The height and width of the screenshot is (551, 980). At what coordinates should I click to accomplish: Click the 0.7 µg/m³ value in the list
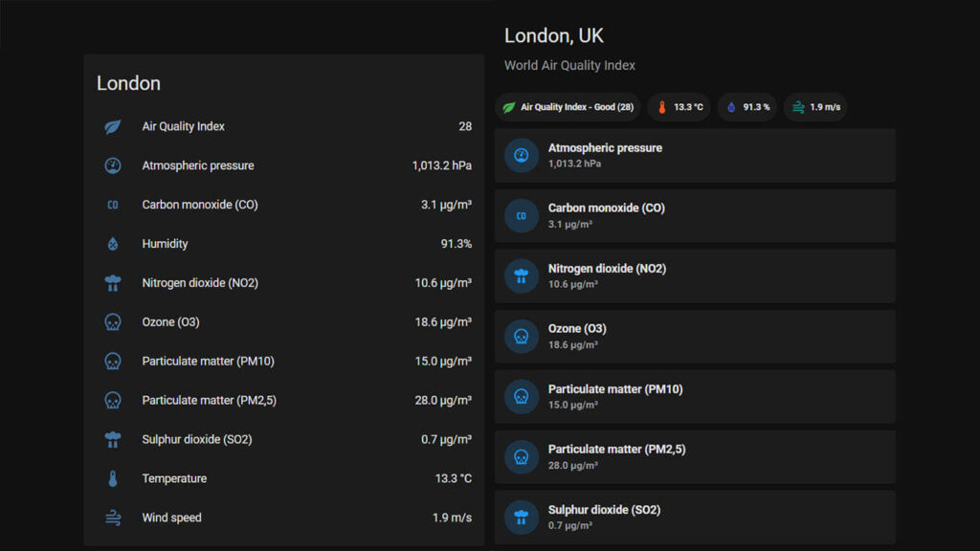click(x=446, y=440)
